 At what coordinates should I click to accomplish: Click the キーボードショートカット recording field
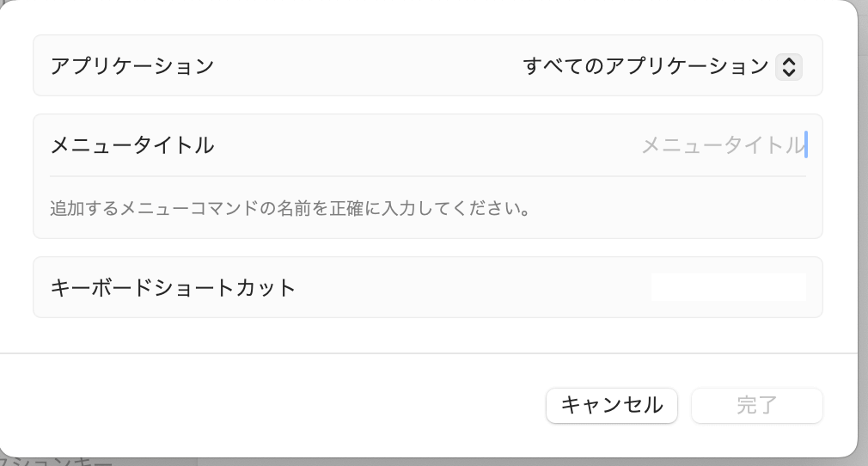(728, 287)
